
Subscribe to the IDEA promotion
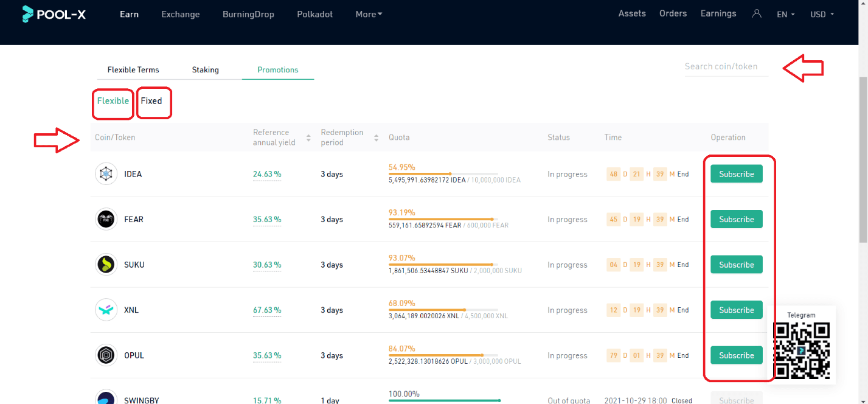[x=737, y=174]
